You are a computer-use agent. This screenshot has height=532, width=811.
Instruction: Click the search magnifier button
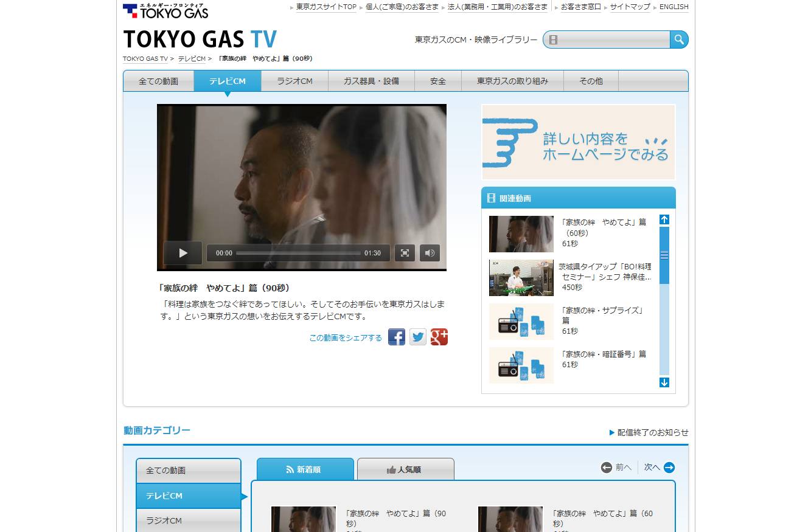pos(679,40)
